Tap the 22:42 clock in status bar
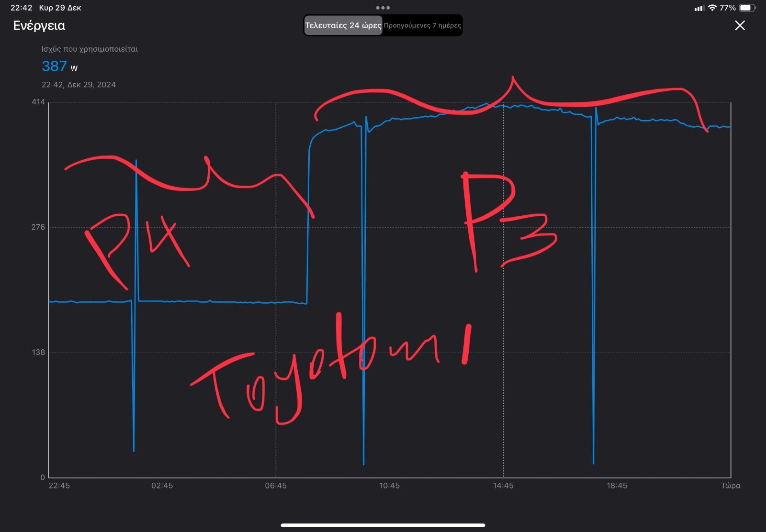 [x=21, y=8]
